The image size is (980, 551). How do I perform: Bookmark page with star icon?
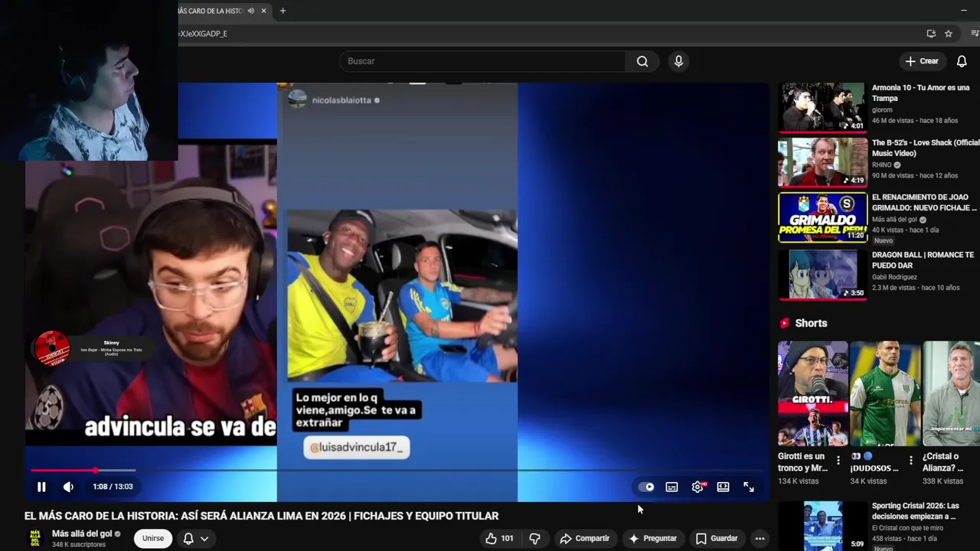pos(949,34)
